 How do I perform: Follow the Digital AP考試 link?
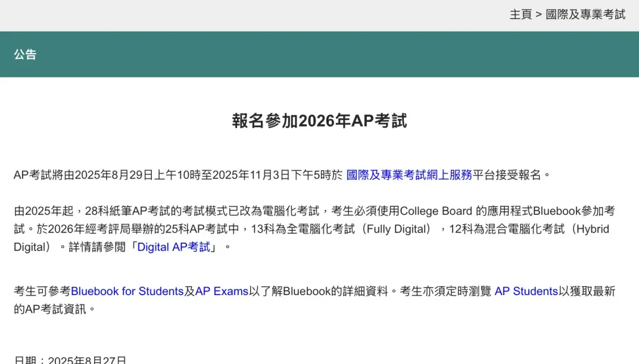coord(174,247)
